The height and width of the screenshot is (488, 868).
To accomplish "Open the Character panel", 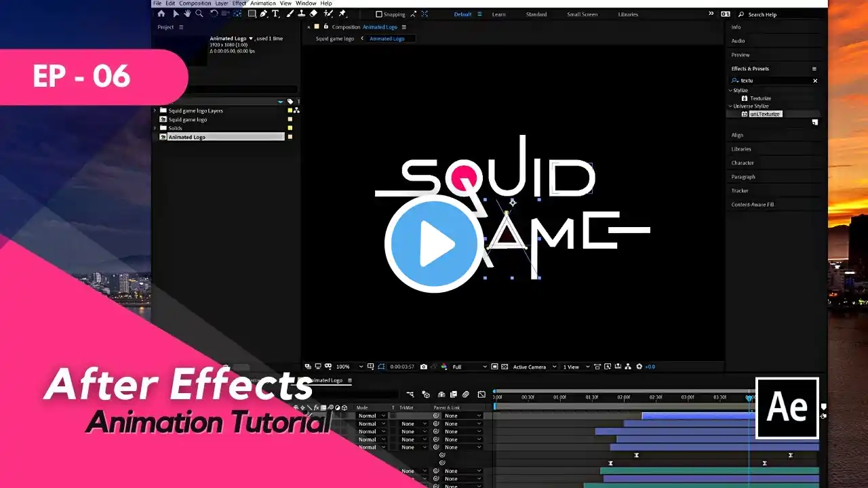I will point(743,163).
